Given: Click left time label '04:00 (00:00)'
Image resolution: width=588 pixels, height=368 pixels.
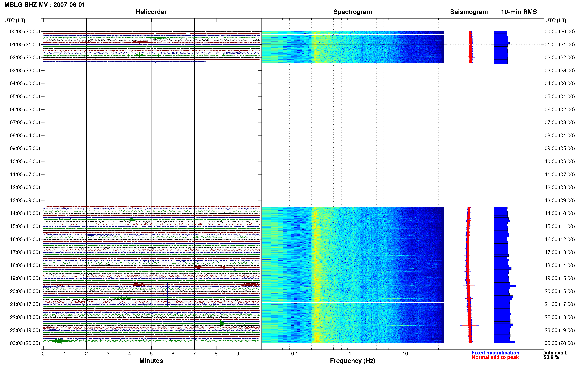Looking at the screenshot, I should 25,83.
